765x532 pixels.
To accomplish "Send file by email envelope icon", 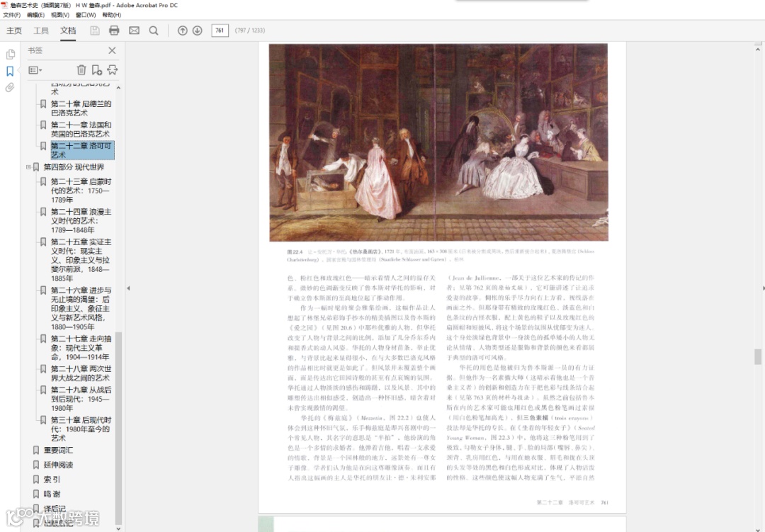I will click(x=134, y=30).
